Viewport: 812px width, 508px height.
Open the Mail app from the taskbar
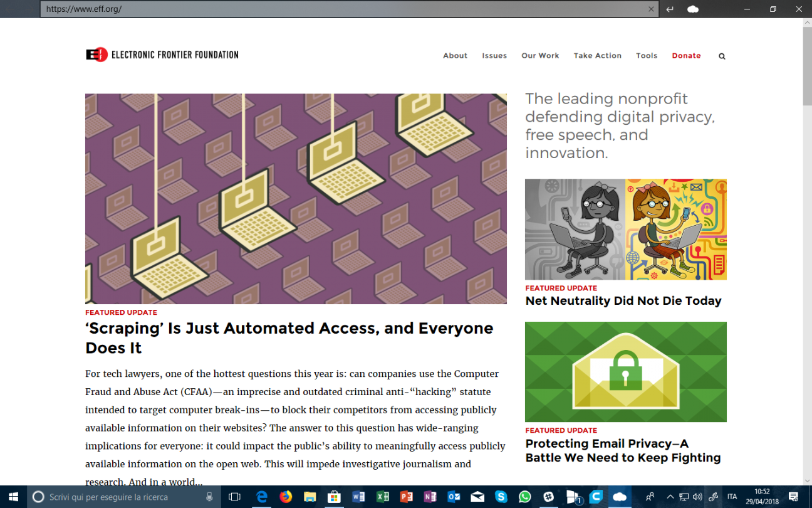click(477, 497)
